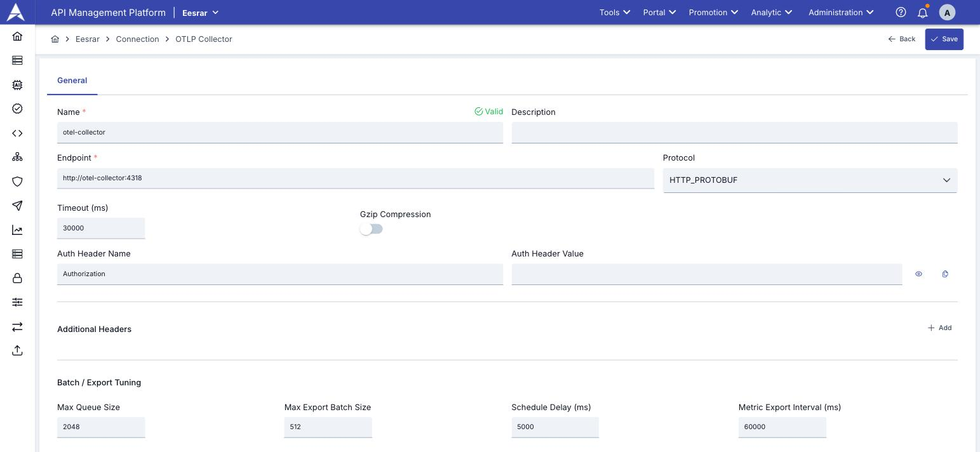980x452 pixels.
Task: Open the sliders settings sidebar icon
Action: click(x=17, y=302)
